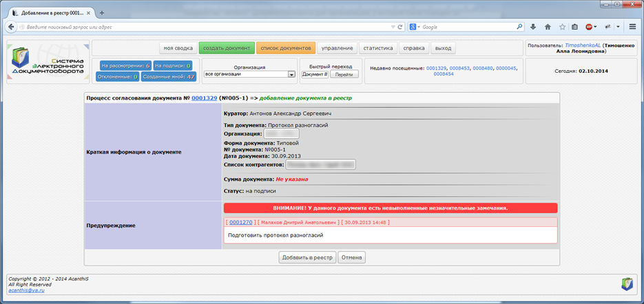Open recently visited document 0000045
Screen dimensions: 644x304
(x=506, y=68)
